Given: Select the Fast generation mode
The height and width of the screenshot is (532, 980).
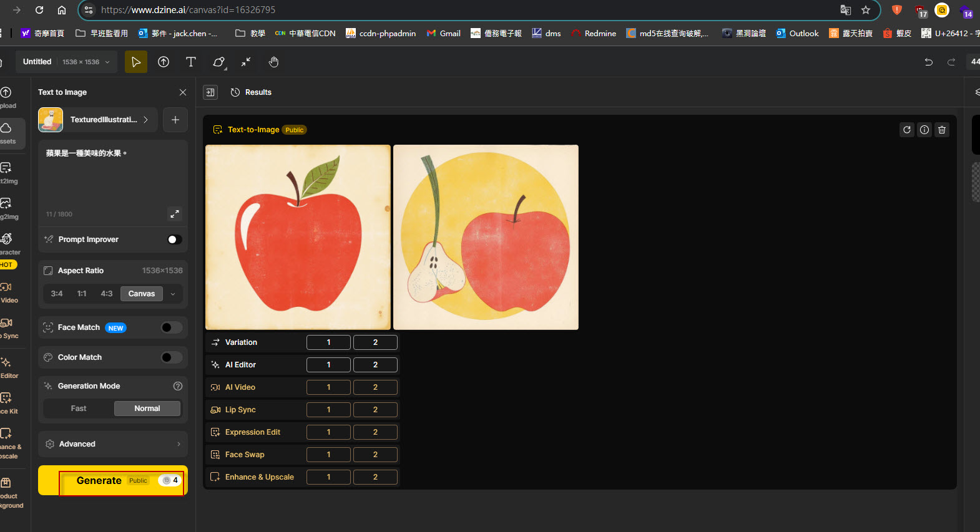Looking at the screenshot, I should click(79, 409).
